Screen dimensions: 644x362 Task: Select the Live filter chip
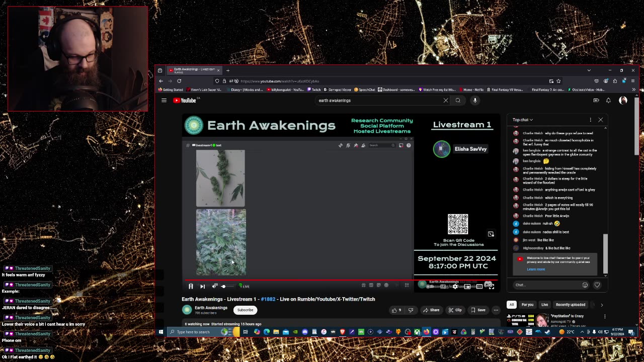point(544,305)
